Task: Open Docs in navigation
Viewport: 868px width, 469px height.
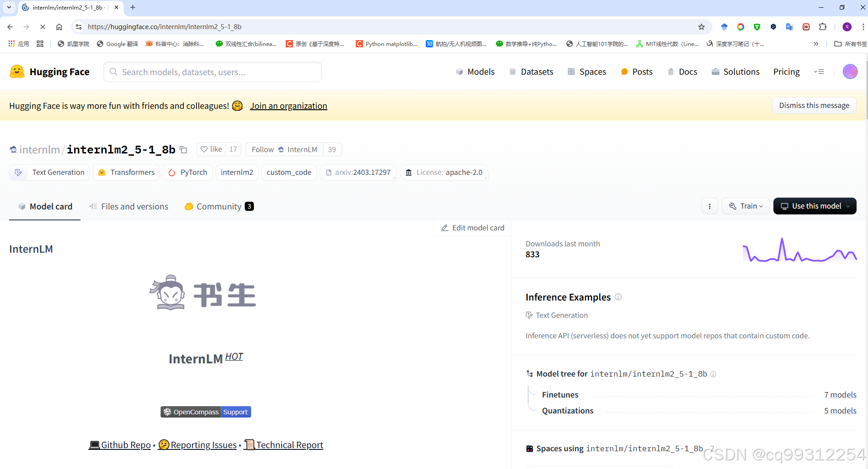Action: [682, 72]
